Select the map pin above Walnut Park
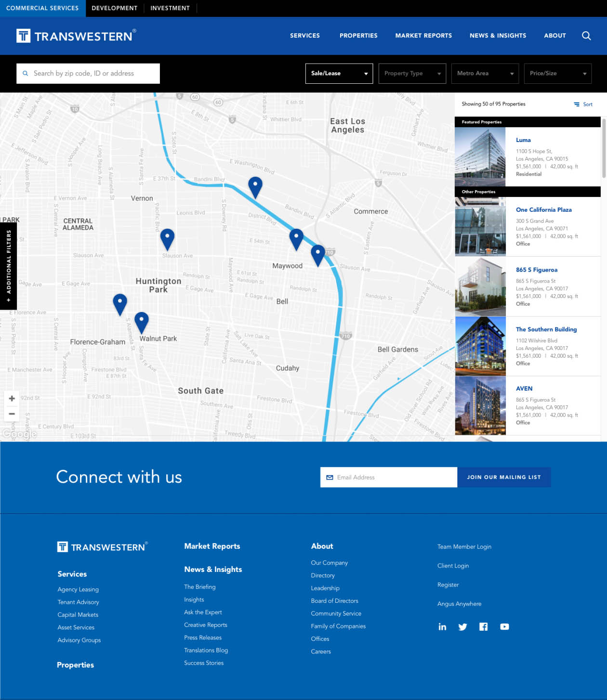The width and height of the screenshot is (607, 700). (142, 322)
